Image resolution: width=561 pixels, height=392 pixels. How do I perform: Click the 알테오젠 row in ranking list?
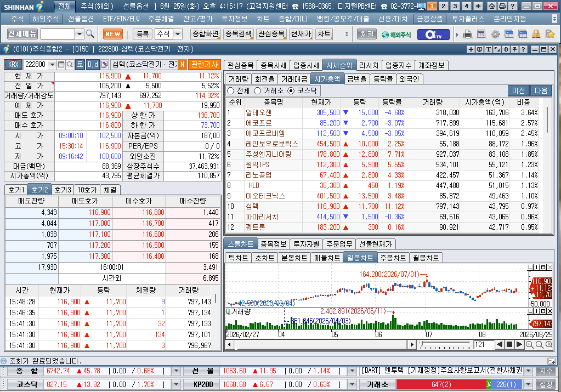tap(382, 112)
